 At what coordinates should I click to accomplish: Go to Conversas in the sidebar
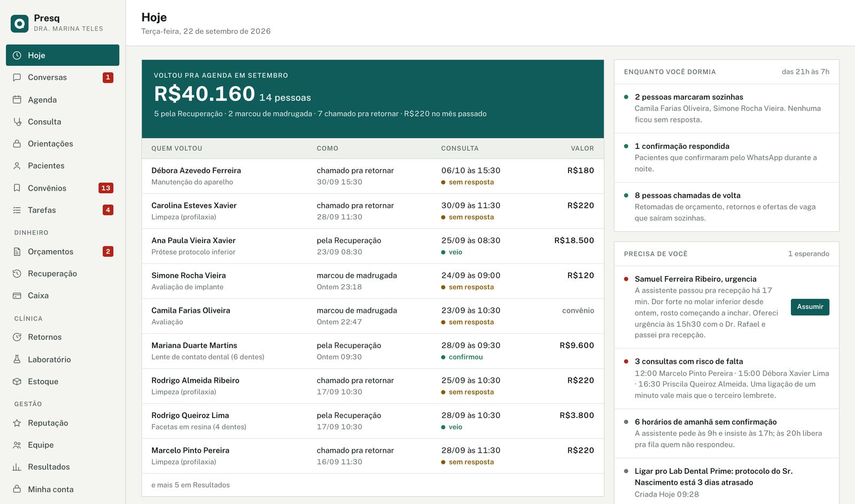pos(63,77)
